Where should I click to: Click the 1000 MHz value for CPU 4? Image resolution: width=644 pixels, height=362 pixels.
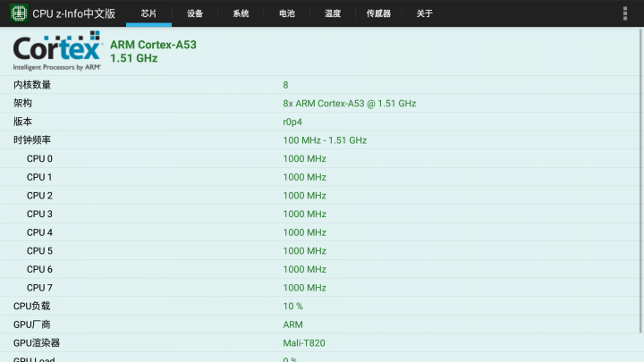click(304, 232)
